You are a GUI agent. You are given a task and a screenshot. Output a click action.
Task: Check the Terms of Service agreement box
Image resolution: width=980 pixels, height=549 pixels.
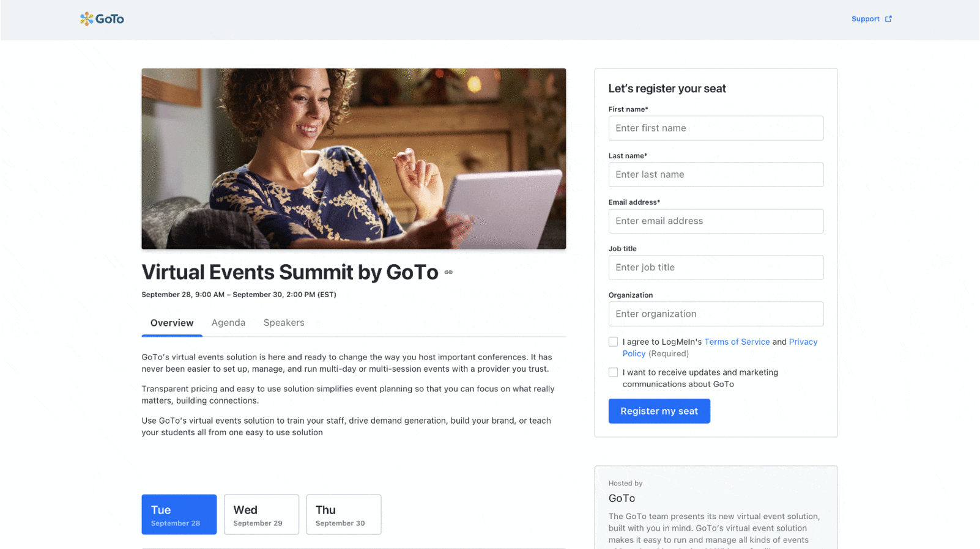tap(613, 342)
